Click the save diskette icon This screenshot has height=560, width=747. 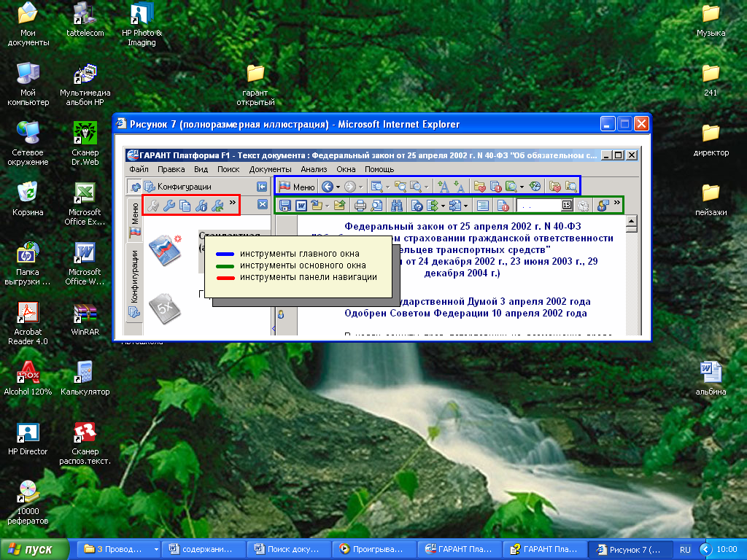(x=285, y=205)
